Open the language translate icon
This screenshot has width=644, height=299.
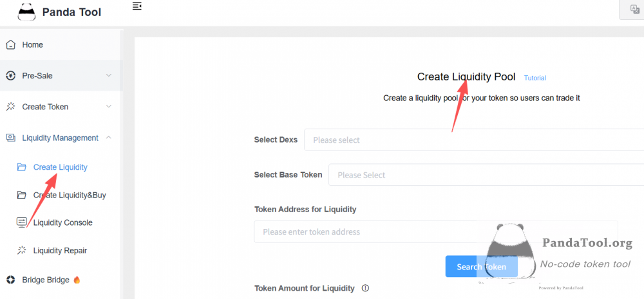point(634,10)
